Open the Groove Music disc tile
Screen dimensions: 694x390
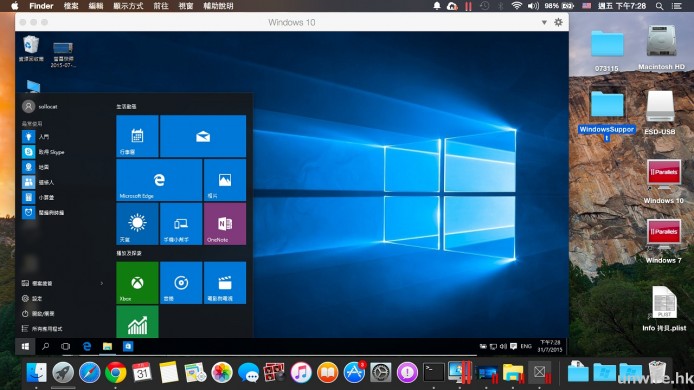coord(181,282)
